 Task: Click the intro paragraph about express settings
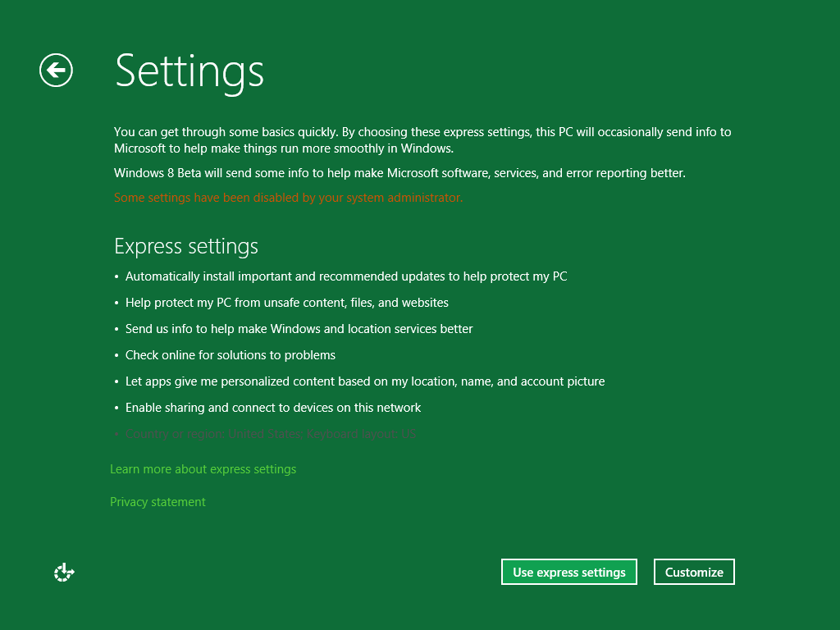point(422,139)
